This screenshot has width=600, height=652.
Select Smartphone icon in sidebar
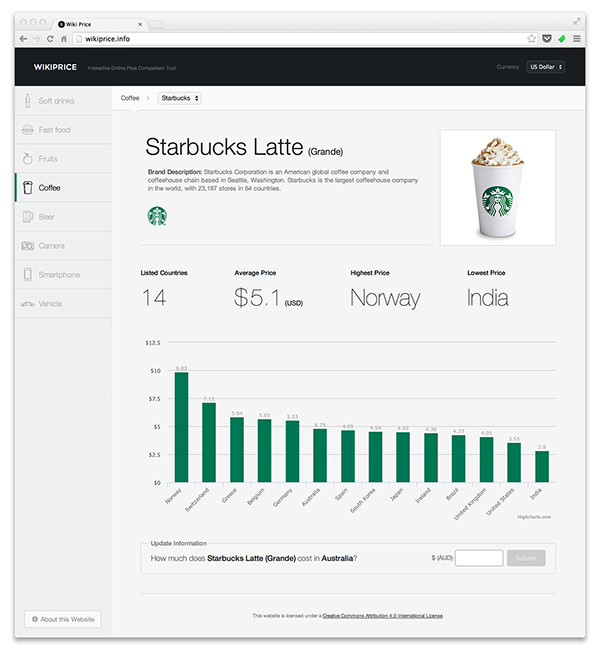pyautogui.click(x=27, y=274)
